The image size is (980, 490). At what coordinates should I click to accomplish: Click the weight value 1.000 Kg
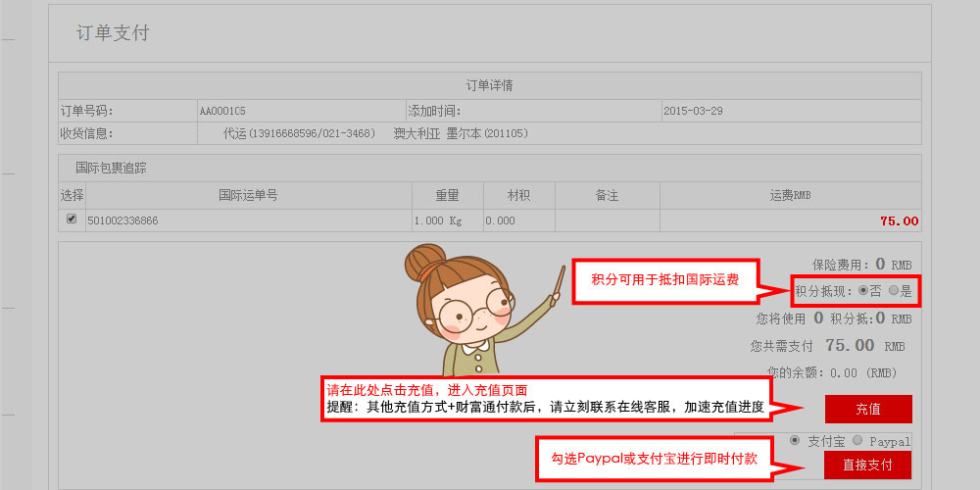click(x=437, y=220)
